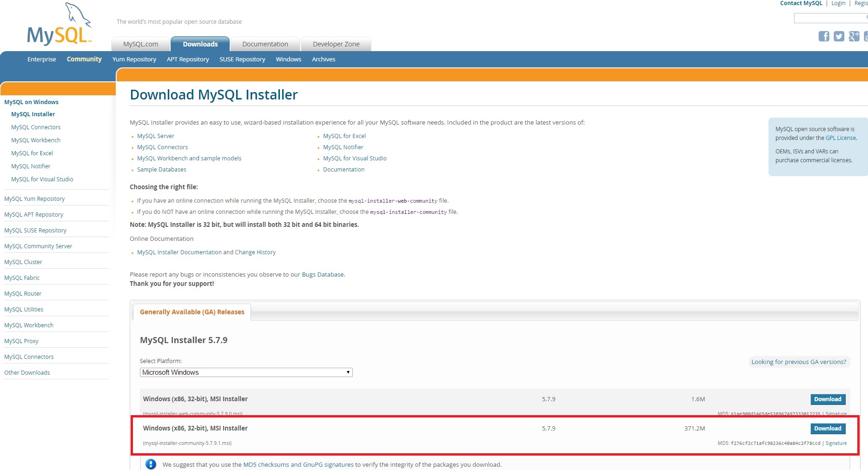The width and height of the screenshot is (868, 470).
Task: Open the Select Platform dropdown
Action: click(246, 372)
